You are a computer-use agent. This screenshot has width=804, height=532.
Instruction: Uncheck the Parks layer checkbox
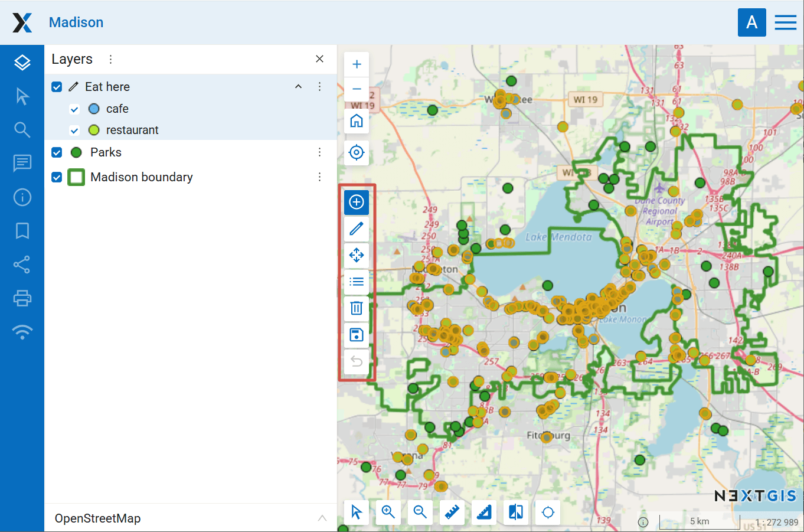click(57, 152)
